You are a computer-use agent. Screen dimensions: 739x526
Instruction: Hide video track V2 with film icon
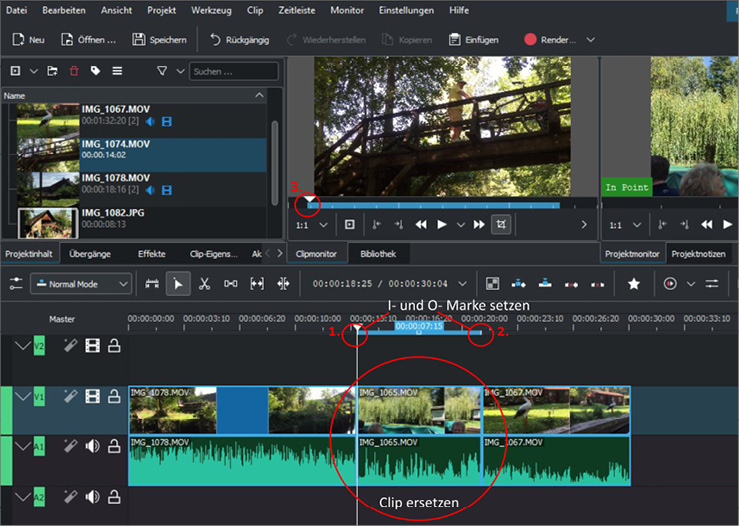pyautogui.click(x=93, y=346)
